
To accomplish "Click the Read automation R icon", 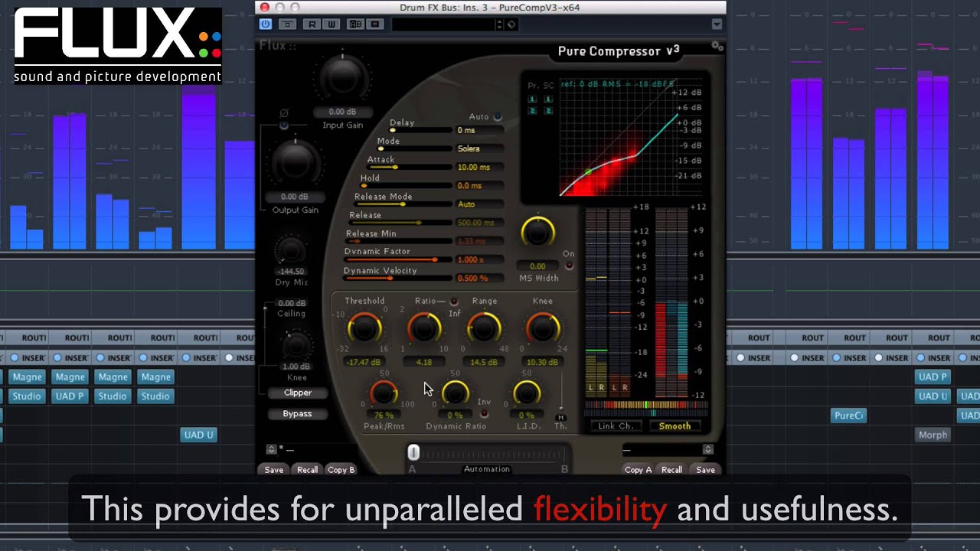I will pyautogui.click(x=312, y=24).
